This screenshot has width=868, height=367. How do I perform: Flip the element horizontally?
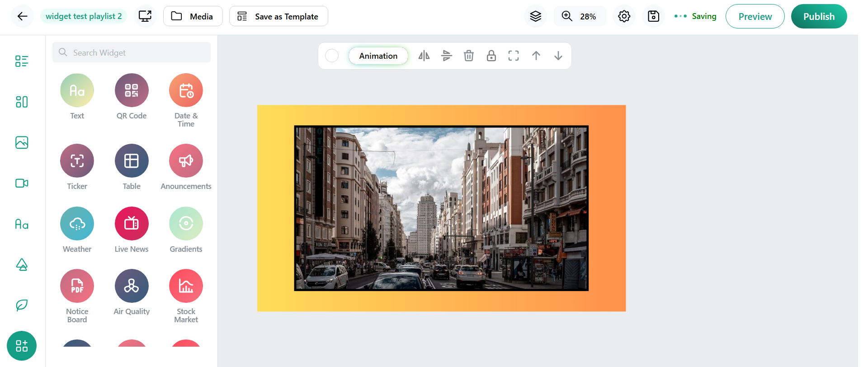(424, 56)
